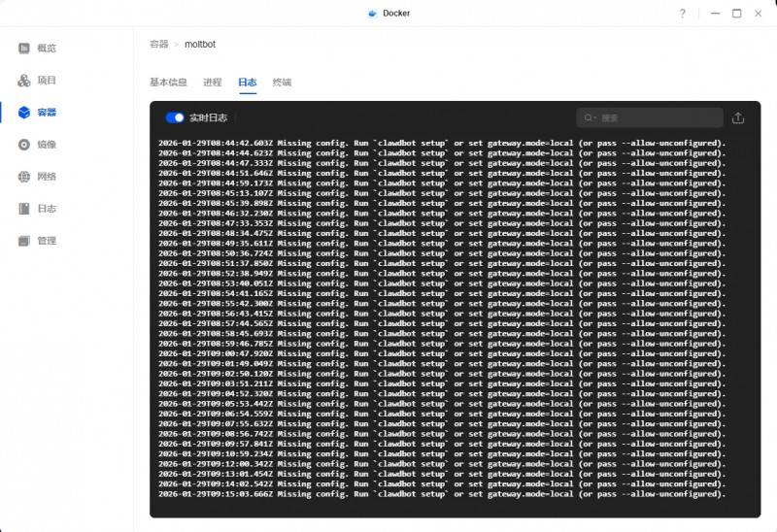Click log line timestamped 09:08:56.742Z
Image resolution: width=777 pixels, height=532 pixels.
[x=442, y=434]
